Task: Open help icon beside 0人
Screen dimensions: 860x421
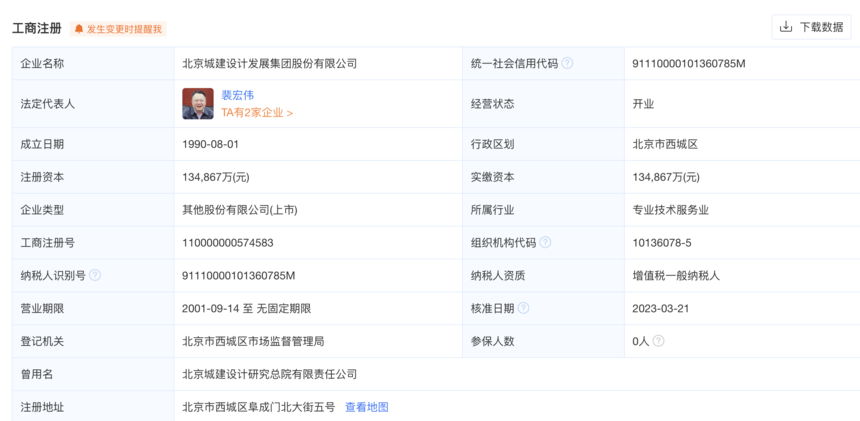Action: 659,341
